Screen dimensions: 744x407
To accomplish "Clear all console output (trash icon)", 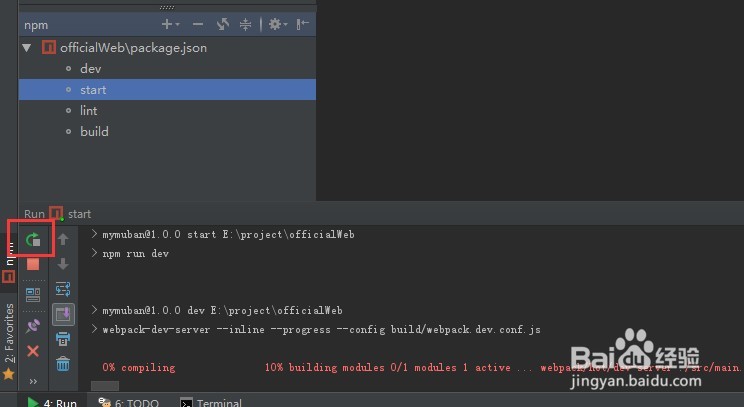I will (63, 364).
